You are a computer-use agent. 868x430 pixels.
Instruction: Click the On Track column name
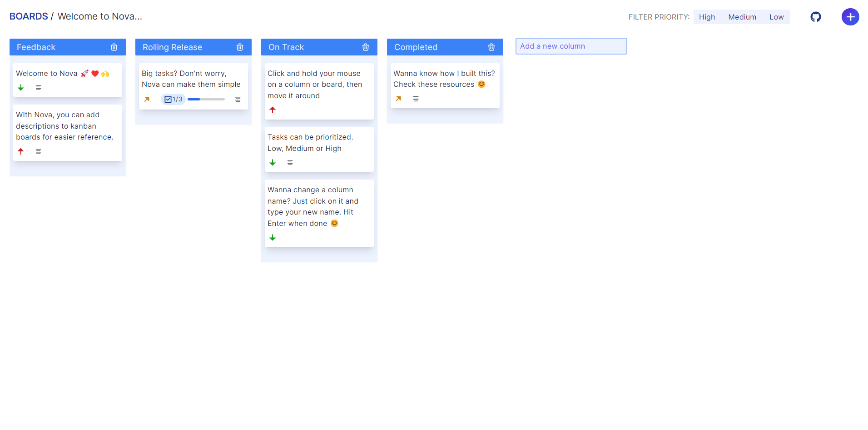[286, 47]
